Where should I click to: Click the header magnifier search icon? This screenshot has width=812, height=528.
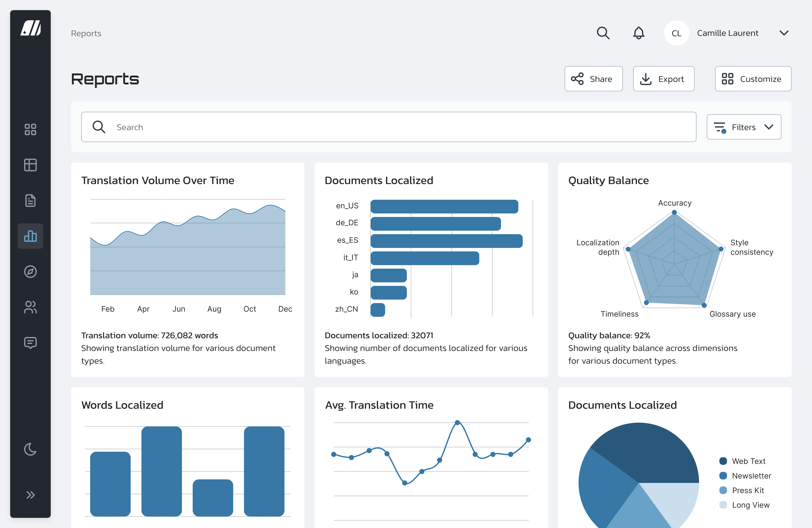point(603,33)
